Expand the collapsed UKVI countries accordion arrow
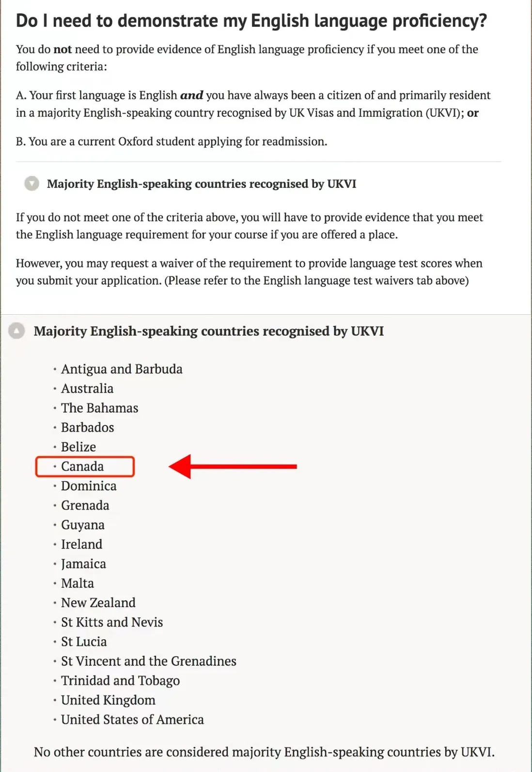Screen dimensions: 532x772 click(x=31, y=184)
